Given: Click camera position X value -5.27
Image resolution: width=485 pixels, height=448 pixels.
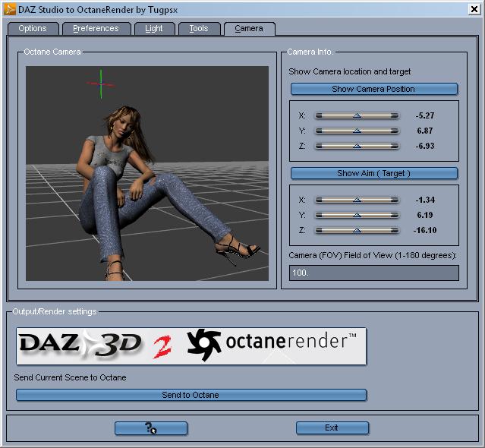Looking at the screenshot, I should click(x=425, y=115).
